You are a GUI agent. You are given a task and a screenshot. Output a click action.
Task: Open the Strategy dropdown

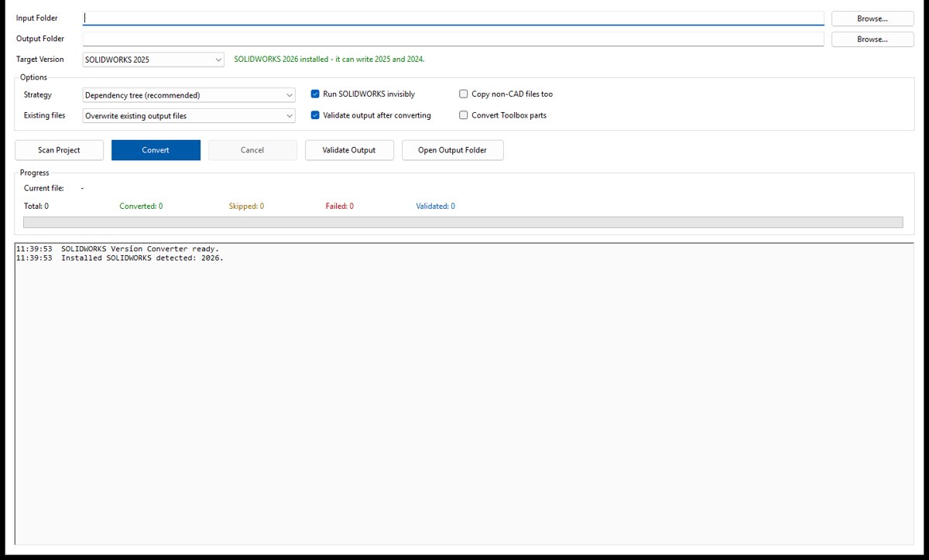coord(189,95)
